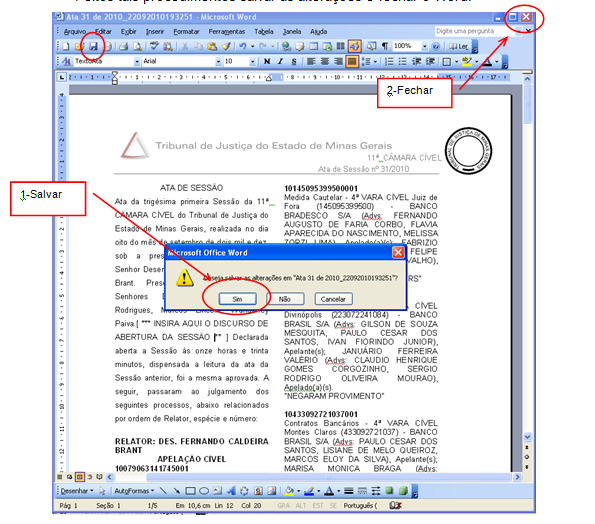This screenshot has width=595, height=524.
Task: Open the Arquivo menu
Action: coord(74,31)
